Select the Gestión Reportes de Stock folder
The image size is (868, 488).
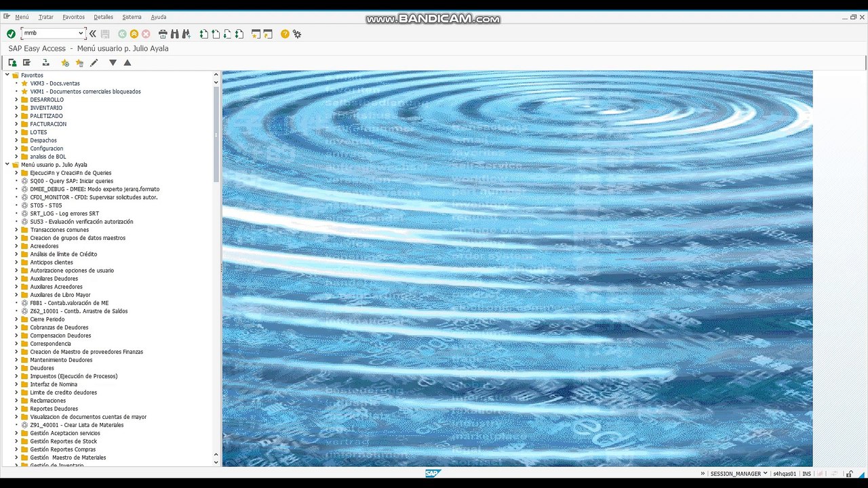click(64, 441)
